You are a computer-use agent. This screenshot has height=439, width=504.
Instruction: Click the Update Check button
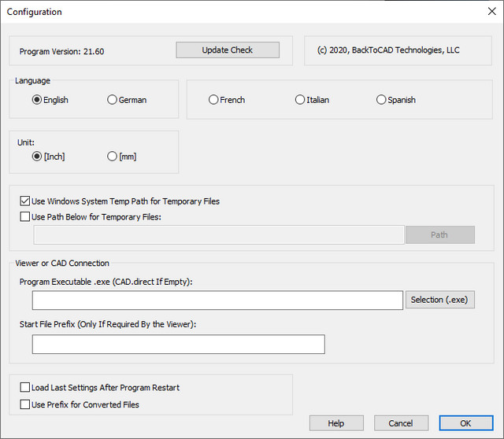228,50
